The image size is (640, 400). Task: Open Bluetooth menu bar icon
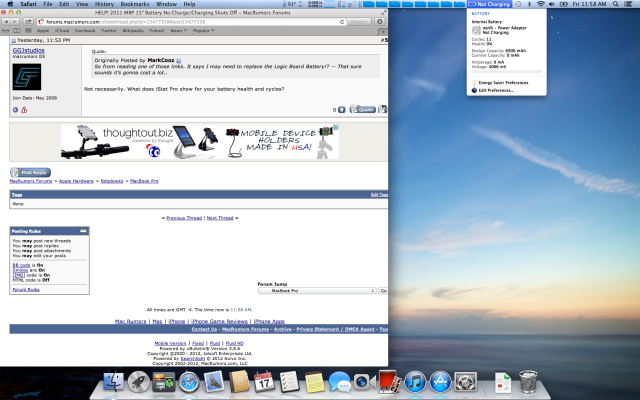[529, 4]
